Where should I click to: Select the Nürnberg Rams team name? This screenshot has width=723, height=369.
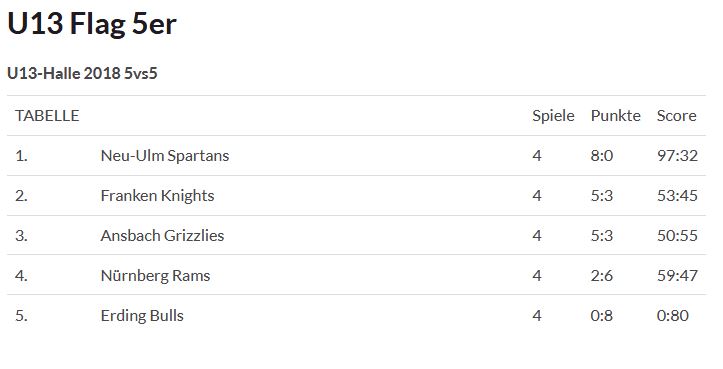click(x=155, y=276)
